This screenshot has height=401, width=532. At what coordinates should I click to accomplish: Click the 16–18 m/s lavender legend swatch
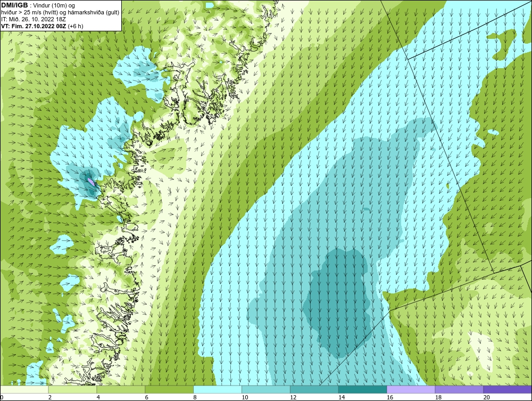[411, 389]
